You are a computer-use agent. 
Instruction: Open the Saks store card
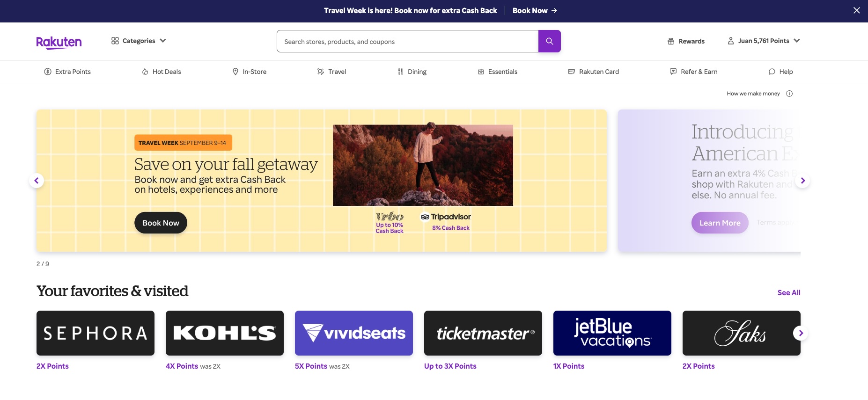[742, 333]
